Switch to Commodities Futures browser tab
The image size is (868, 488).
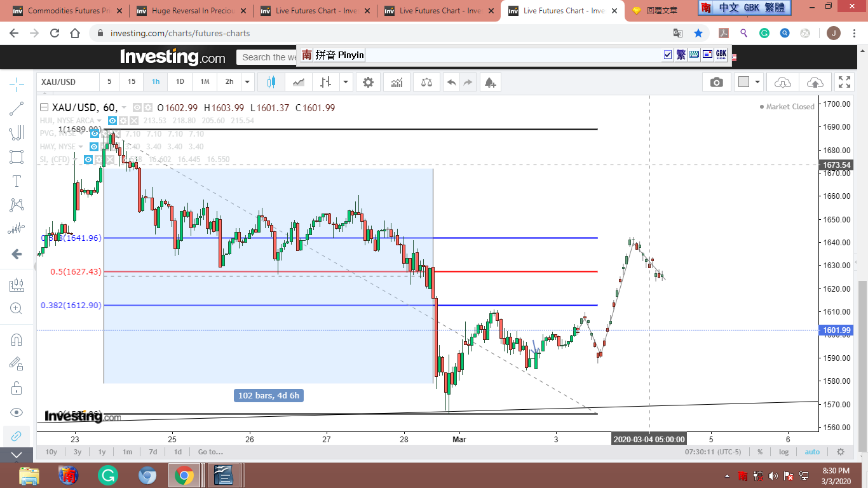point(64,11)
